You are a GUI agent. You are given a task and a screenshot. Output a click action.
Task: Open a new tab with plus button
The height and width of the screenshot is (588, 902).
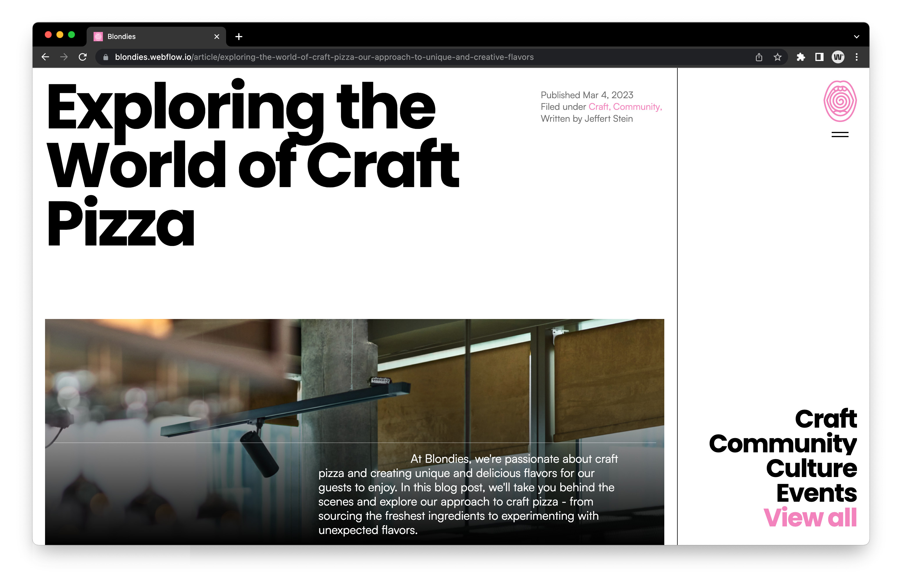click(x=239, y=37)
